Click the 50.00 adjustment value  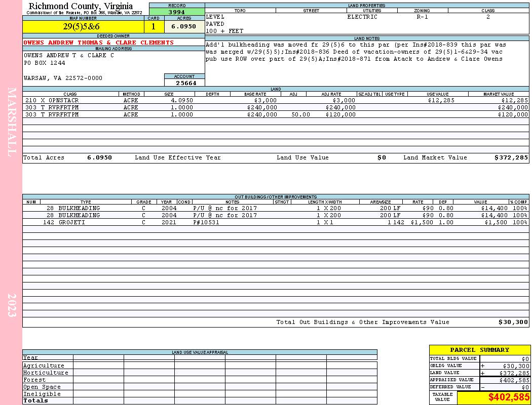(300, 115)
